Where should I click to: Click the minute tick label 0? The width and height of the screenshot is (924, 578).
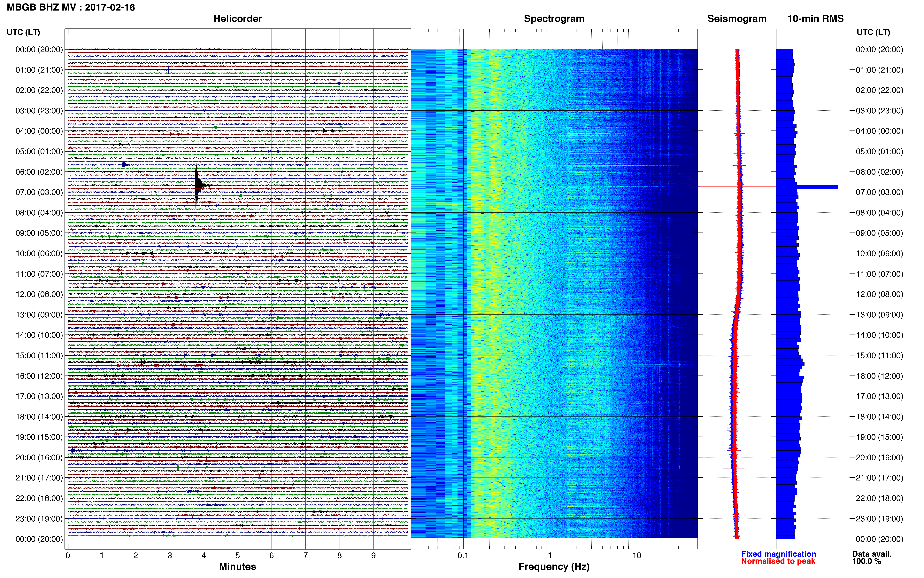click(68, 555)
